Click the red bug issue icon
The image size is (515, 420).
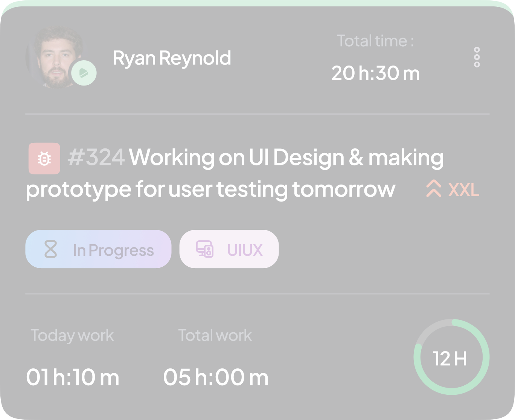click(44, 159)
